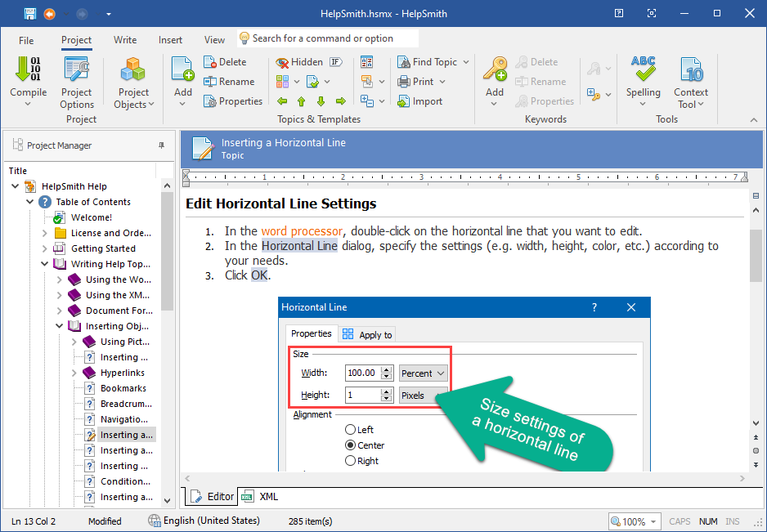
Task: Click the IF conditional tag icon
Action: [x=336, y=62]
